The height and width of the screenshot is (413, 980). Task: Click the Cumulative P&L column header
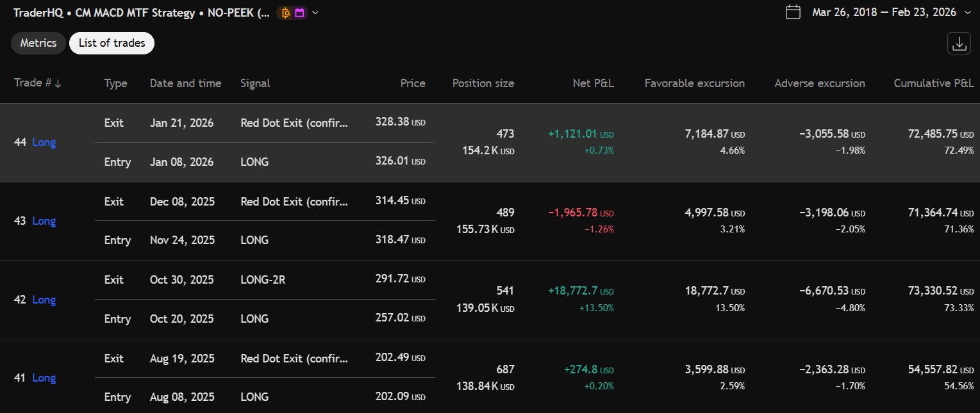tap(934, 83)
